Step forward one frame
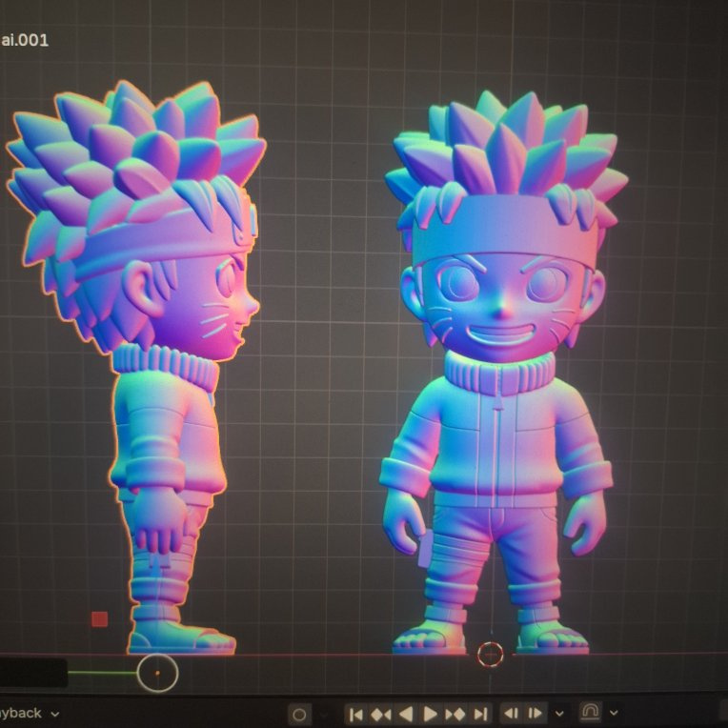728x728 pixels. click(x=536, y=713)
